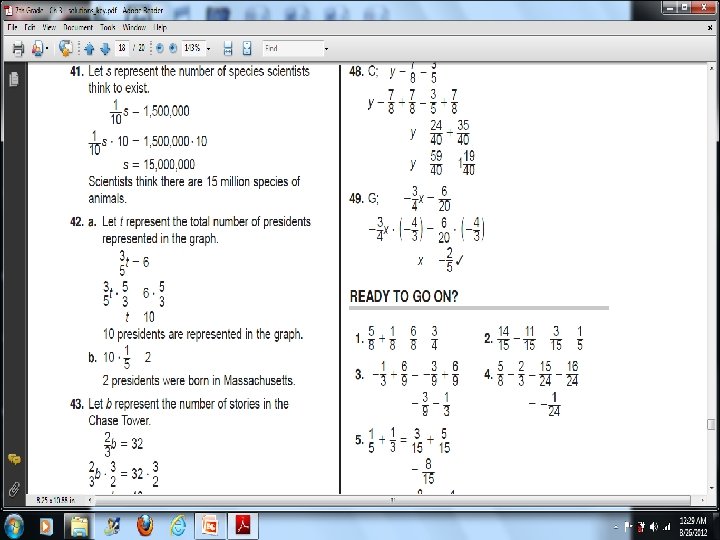Screen dimensions: 720x540
Task: Click the taskbar clock and date
Action: pos(694,526)
